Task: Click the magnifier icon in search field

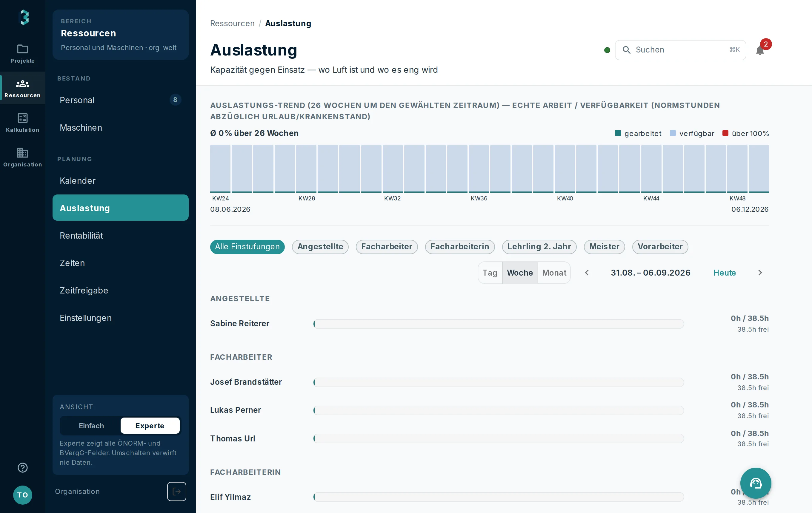Action: pyautogui.click(x=626, y=50)
